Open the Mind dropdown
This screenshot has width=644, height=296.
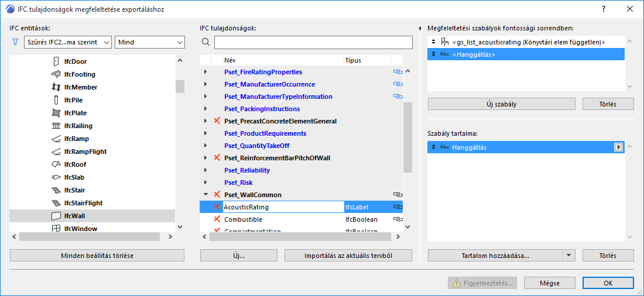(150, 42)
